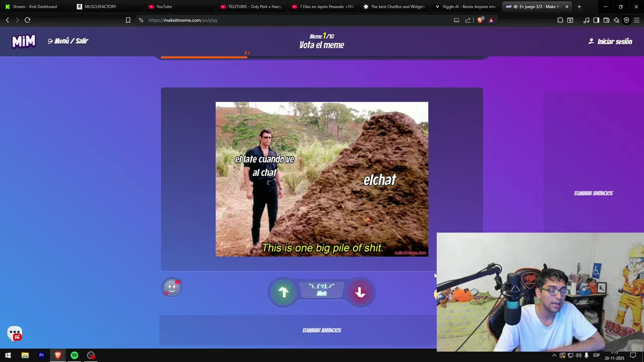Open the volume control in system tray

click(x=578, y=355)
